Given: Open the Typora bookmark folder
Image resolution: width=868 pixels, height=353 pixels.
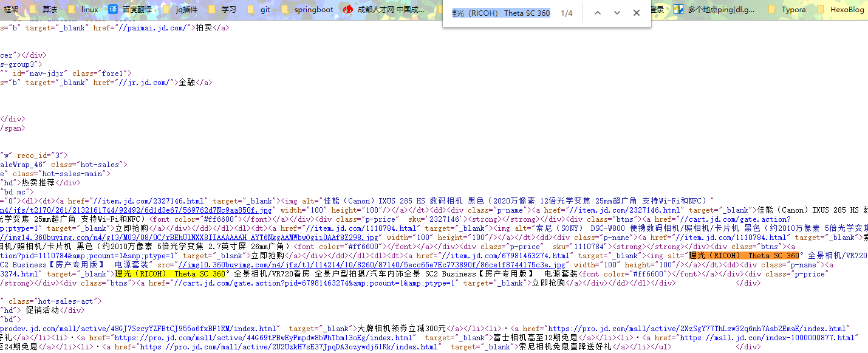Looking at the screenshot, I should (x=787, y=10).
